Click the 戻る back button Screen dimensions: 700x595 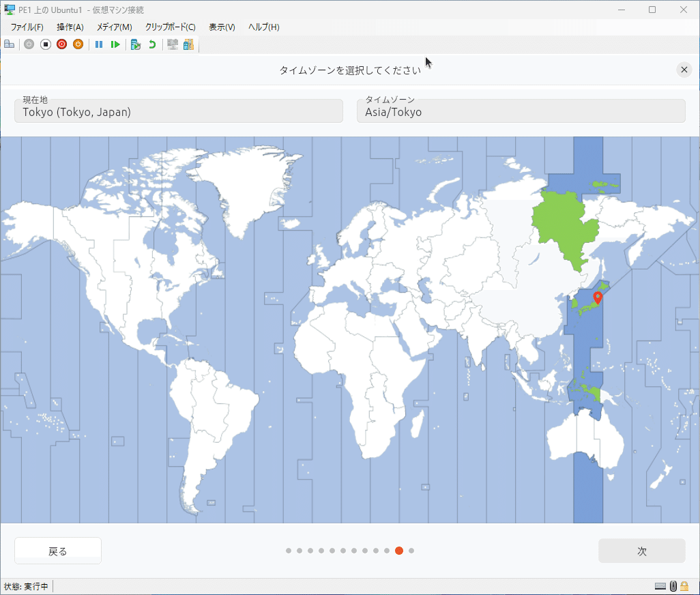pos(58,551)
